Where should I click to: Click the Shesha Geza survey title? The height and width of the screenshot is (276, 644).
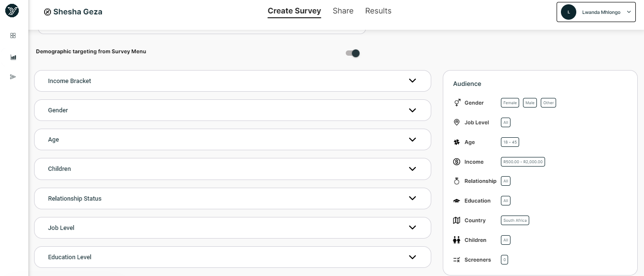click(x=78, y=12)
